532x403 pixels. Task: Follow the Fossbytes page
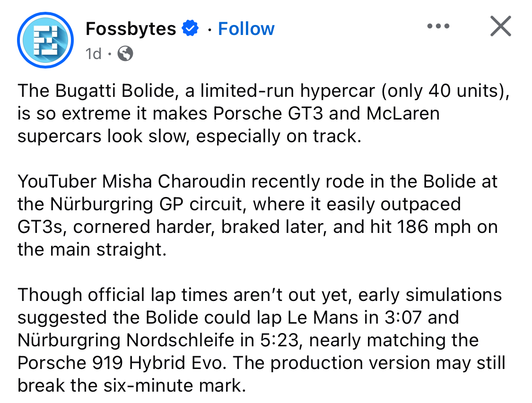(x=246, y=29)
